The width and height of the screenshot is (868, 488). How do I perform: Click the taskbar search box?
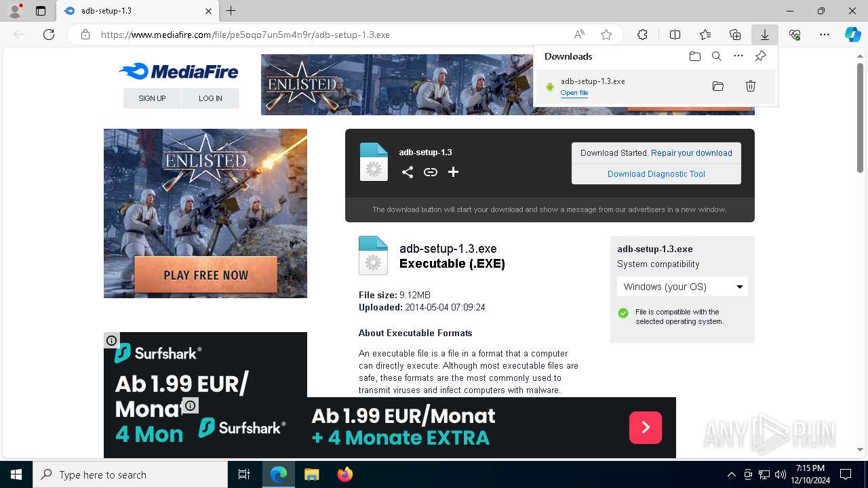[x=130, y=474]
